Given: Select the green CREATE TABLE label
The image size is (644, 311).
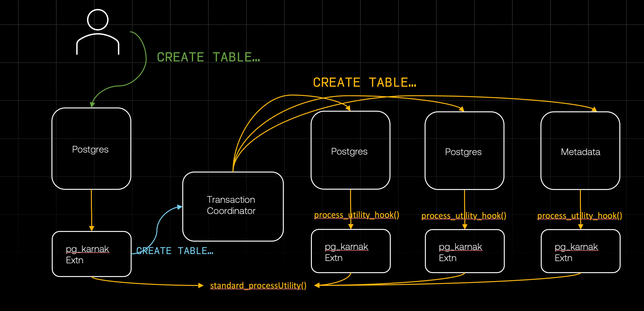Looking at the screenshot, I should pyautogui.click(x=208, y=57).
